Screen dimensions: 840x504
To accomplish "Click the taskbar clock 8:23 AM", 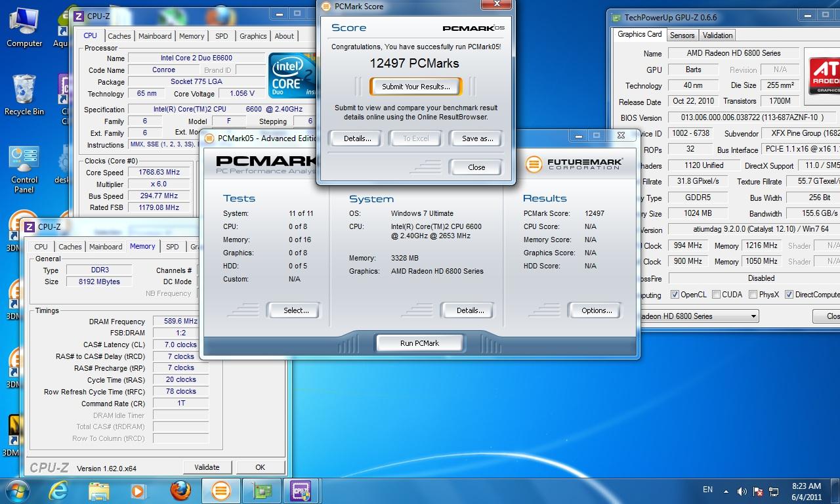I will click(806, 486).
